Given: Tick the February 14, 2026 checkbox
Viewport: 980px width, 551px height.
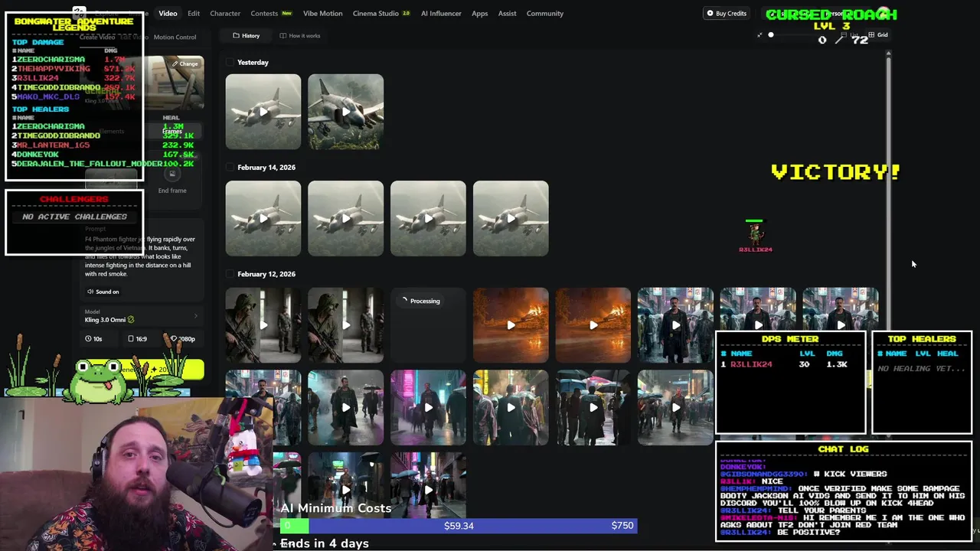Looking at the screenshot, I should click(230, 167).
